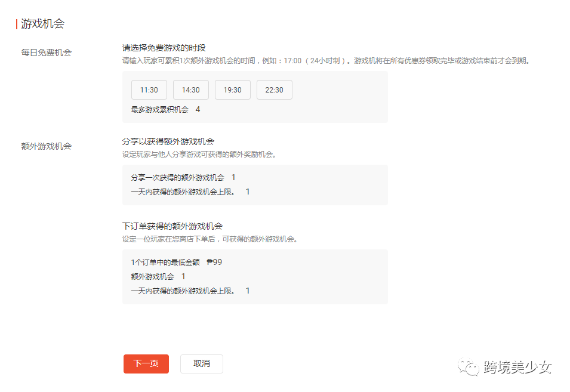Click the 分享一次获得的额外游戏机会 value 1

[x=233, y=177]
